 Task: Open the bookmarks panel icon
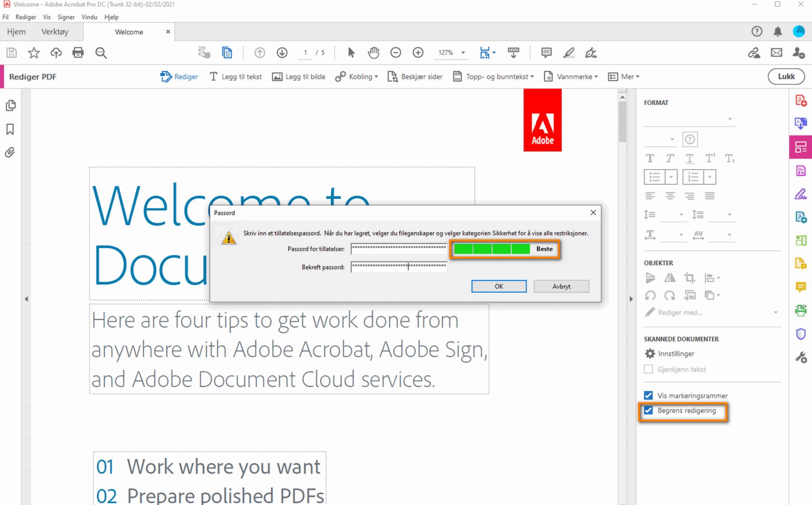click(x=10, y=129)
